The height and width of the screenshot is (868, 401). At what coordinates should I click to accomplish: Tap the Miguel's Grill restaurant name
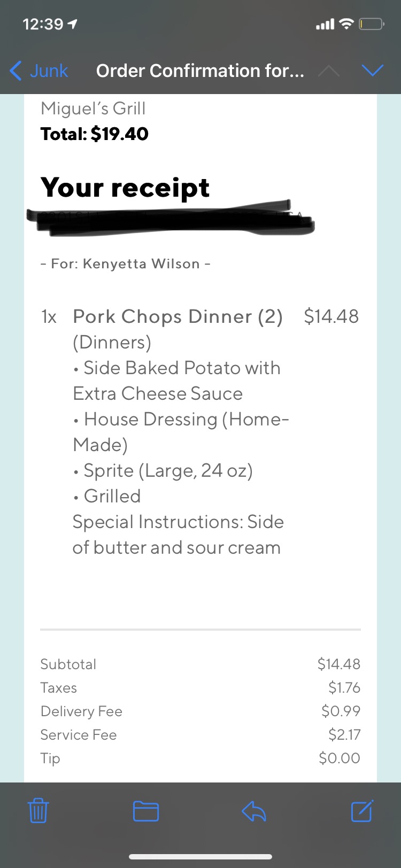click(x=93, y=108)
